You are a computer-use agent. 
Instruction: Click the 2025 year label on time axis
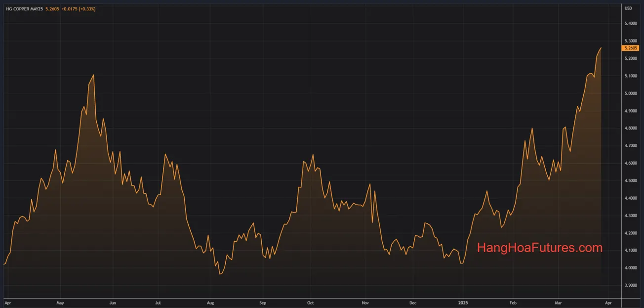[x=463, y=303]
